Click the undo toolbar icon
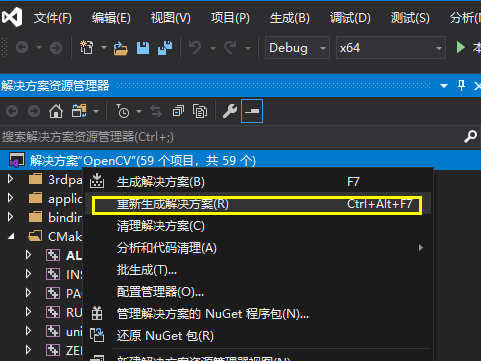 point(195,48)
